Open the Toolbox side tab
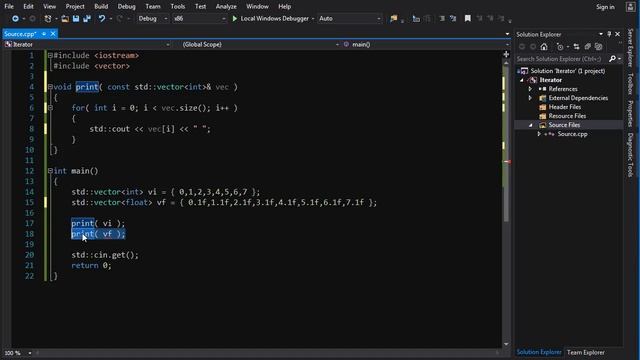 [630, 84]
